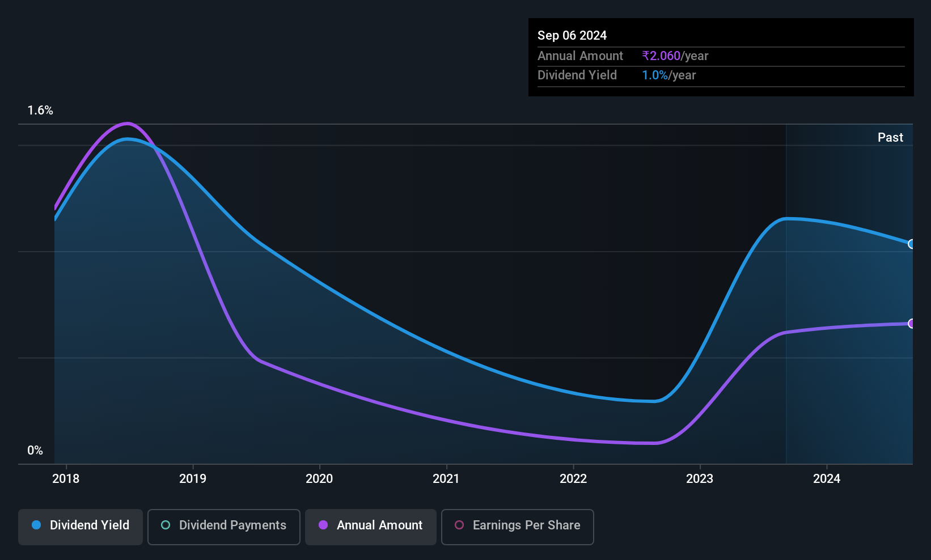Click the 2021 x-axis label

[446, 479]
